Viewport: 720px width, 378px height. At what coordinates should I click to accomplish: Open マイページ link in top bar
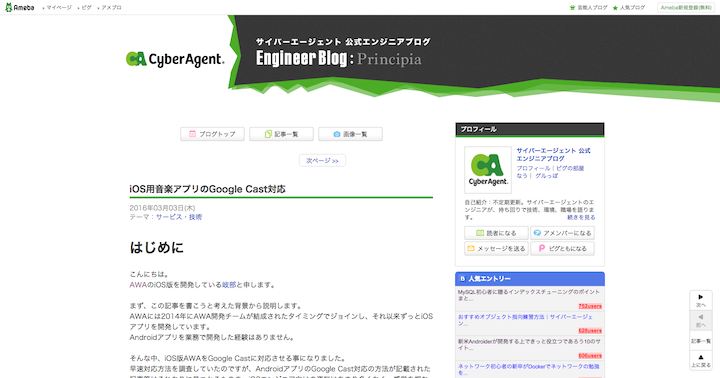59,8
